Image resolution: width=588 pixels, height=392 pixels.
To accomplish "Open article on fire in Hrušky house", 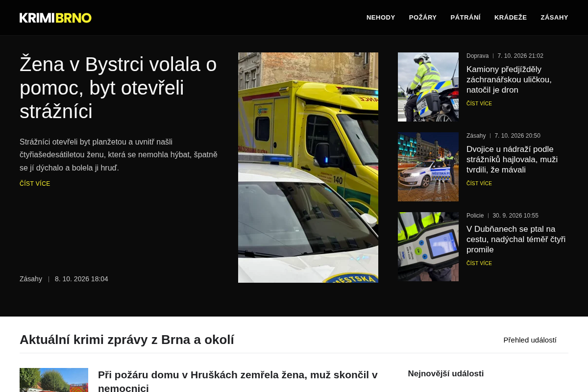I will coord(238,381).
